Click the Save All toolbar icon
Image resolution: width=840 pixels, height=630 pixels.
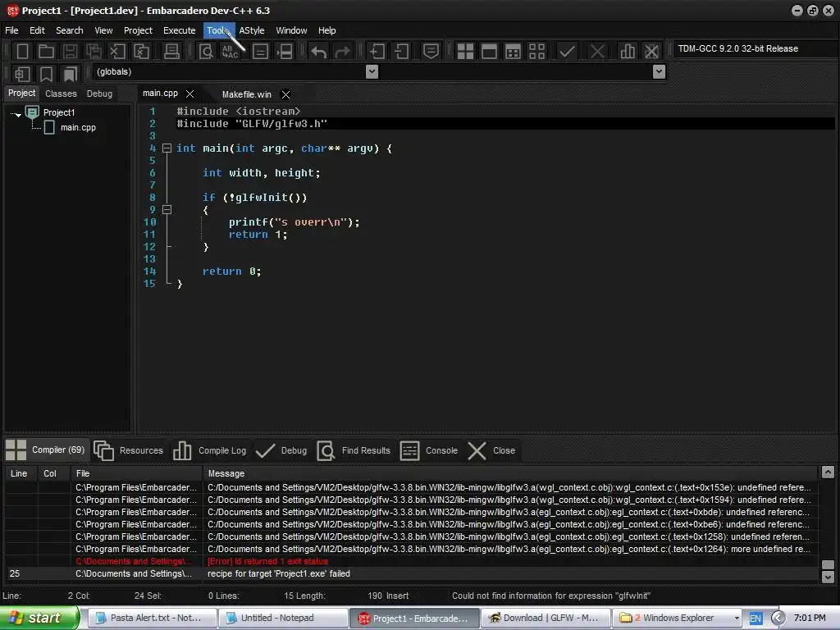94,52
